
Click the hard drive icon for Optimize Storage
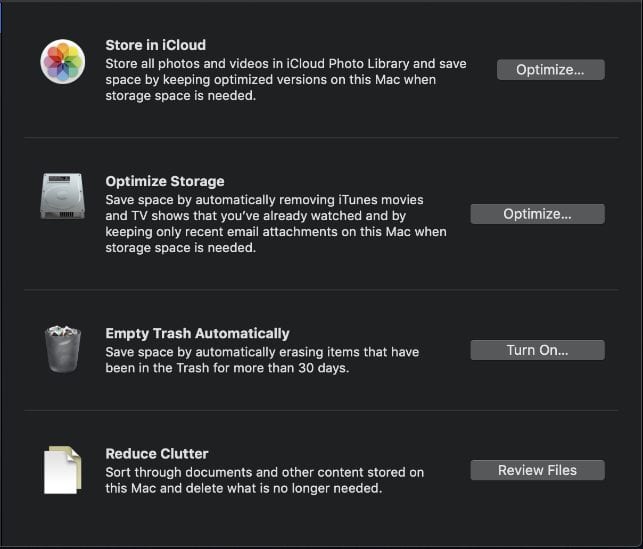62,196
